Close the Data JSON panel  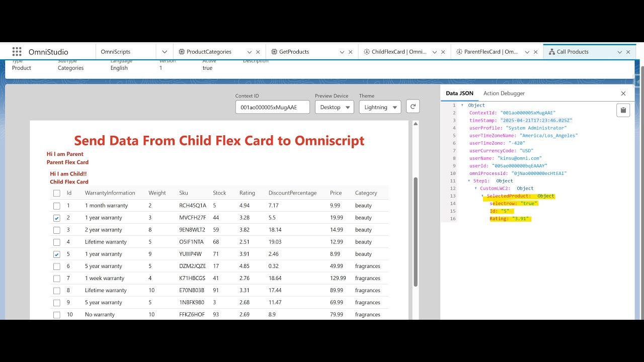[x=623, y=94]
